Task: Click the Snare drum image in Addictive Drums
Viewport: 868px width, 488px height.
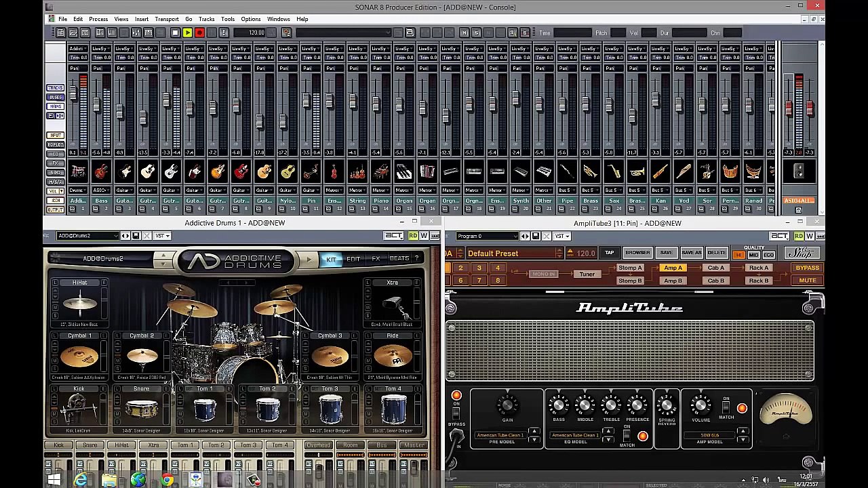Action: 141,409
